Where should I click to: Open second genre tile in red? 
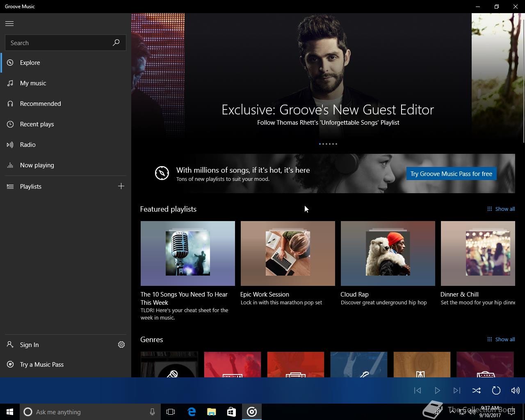coord(233,365)
